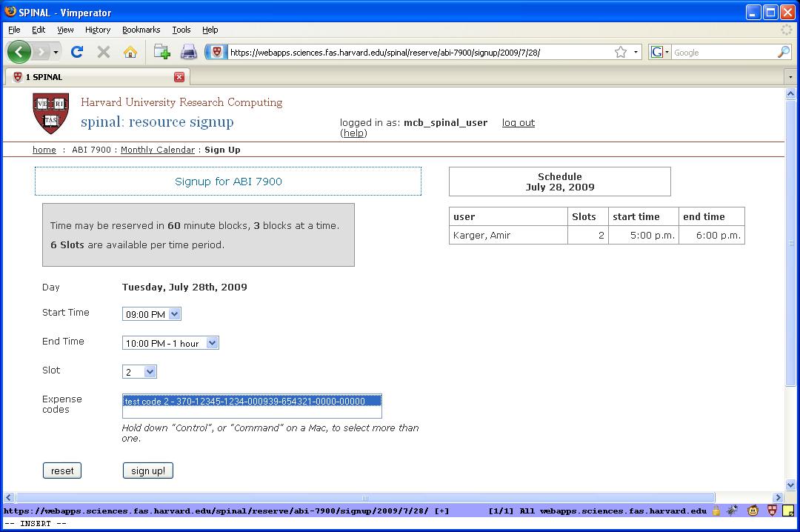Click the Firebug bug icon in status bar
Viewport: 800px width, 532px height.
click(733, 511)
